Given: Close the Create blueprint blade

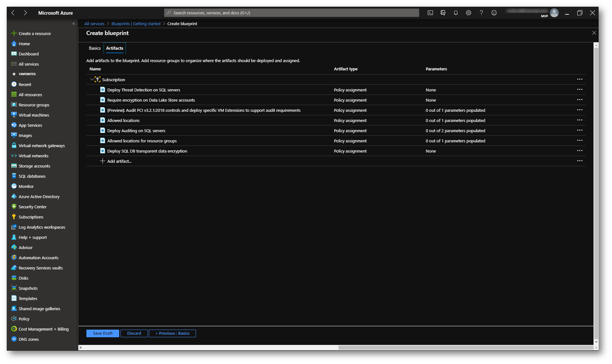Looking at the screenshot, I should point(594,33).
